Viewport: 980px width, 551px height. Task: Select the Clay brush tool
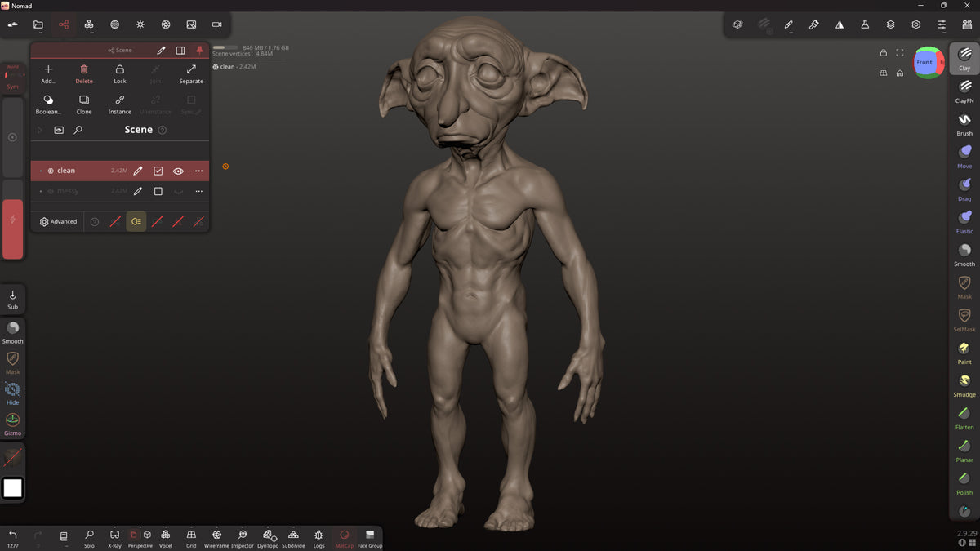tap(964, 59)
